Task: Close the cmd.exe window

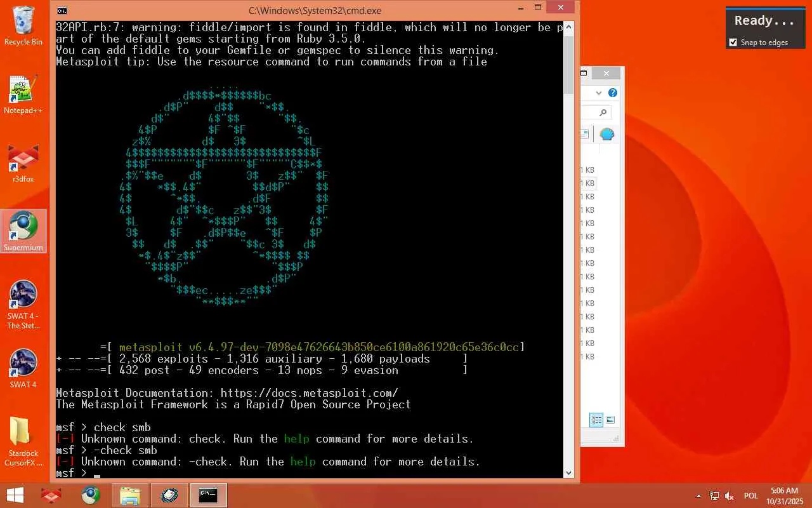Action: (x=561, y=8)
